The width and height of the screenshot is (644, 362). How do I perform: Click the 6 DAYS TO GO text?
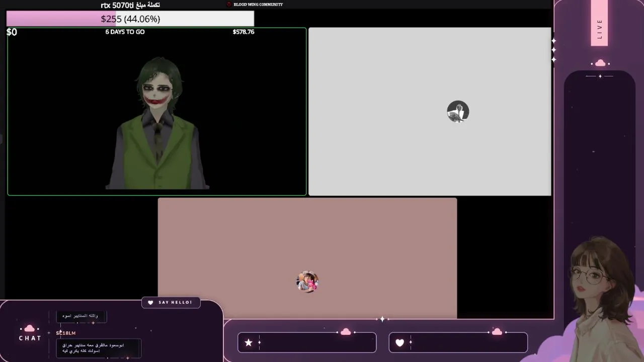pyautogui.click(x=125, y=32)
